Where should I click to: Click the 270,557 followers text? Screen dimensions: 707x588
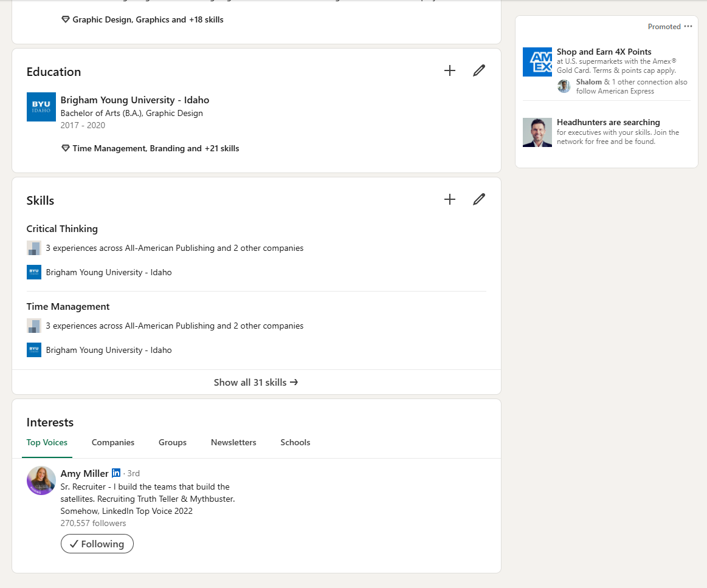pos(94,523)
